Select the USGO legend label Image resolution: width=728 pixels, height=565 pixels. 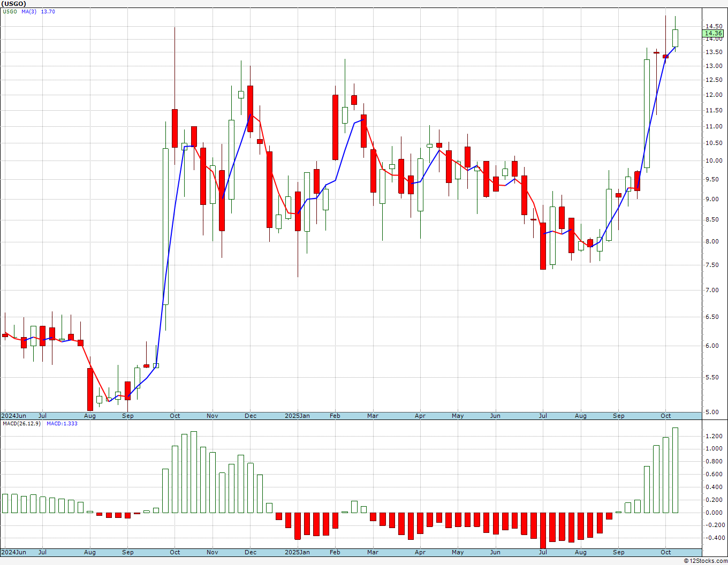(x=10, y=12)
